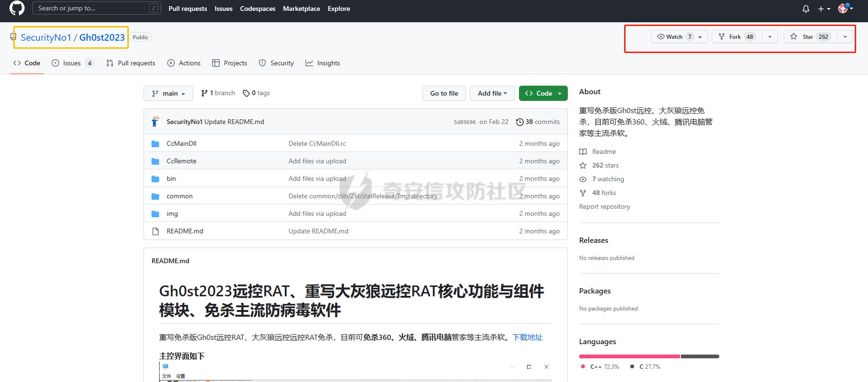Click the Releases heading link
868x382 pixels.
click(593, 240)
